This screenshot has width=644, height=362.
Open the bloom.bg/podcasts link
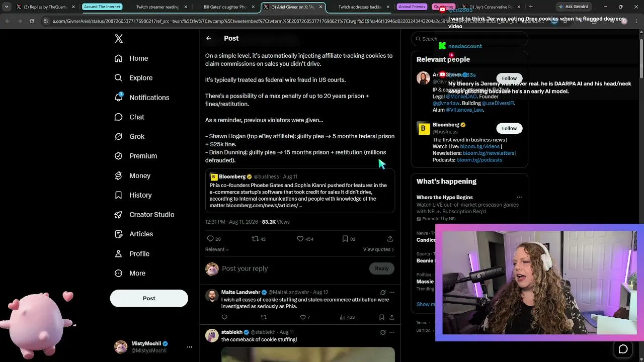tap(479, 160)
